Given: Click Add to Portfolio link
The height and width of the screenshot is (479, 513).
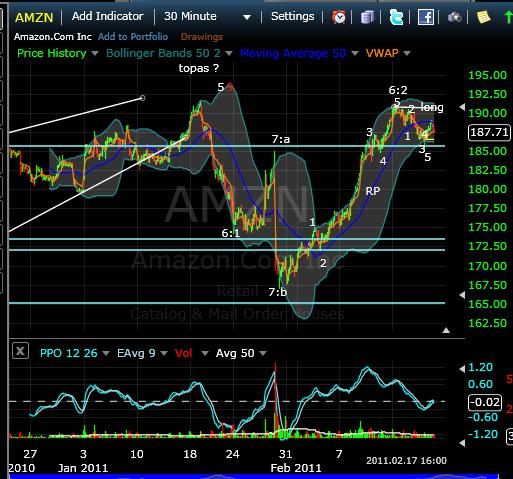Looking at the screenshot, I should pos(133,37).
